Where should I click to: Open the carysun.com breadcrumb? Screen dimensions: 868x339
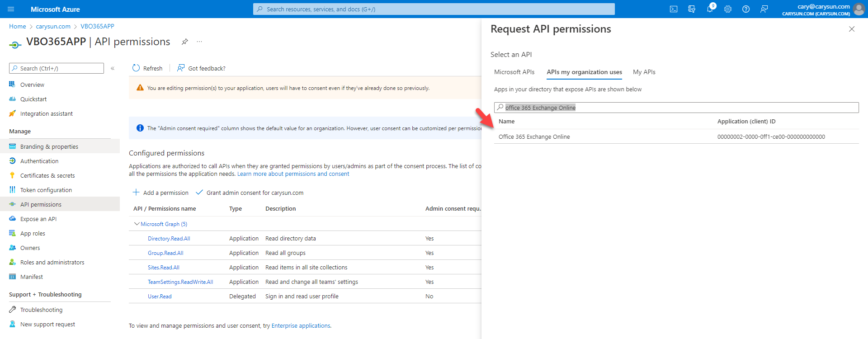pos(53,26)
